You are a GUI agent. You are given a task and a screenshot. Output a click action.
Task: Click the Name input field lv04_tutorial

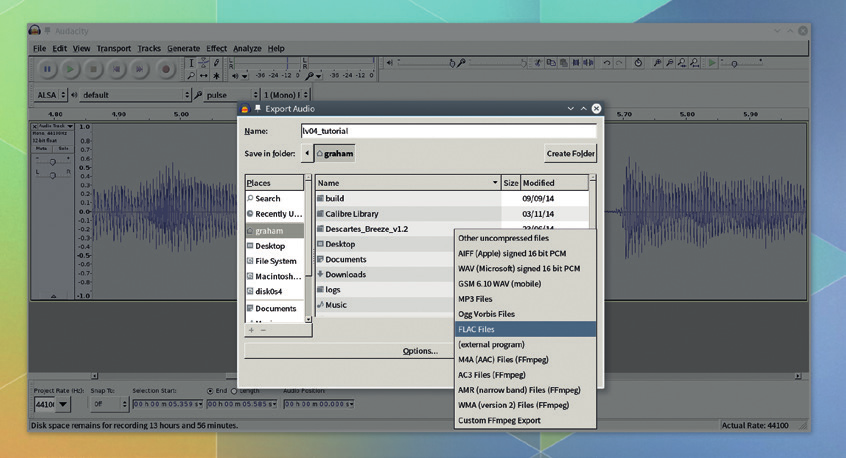(448, 131)
